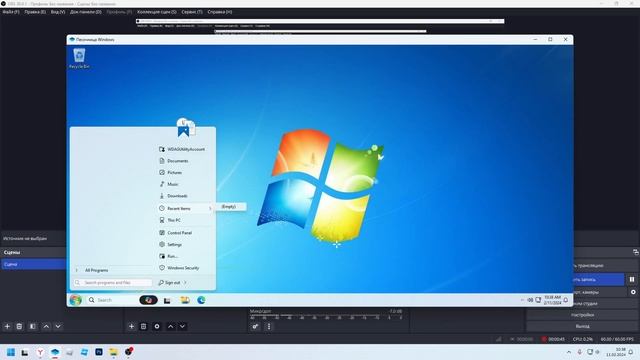Add a new source with the plus icon in sources toolbar
The image size is (640, 360).
click(131, 327)
